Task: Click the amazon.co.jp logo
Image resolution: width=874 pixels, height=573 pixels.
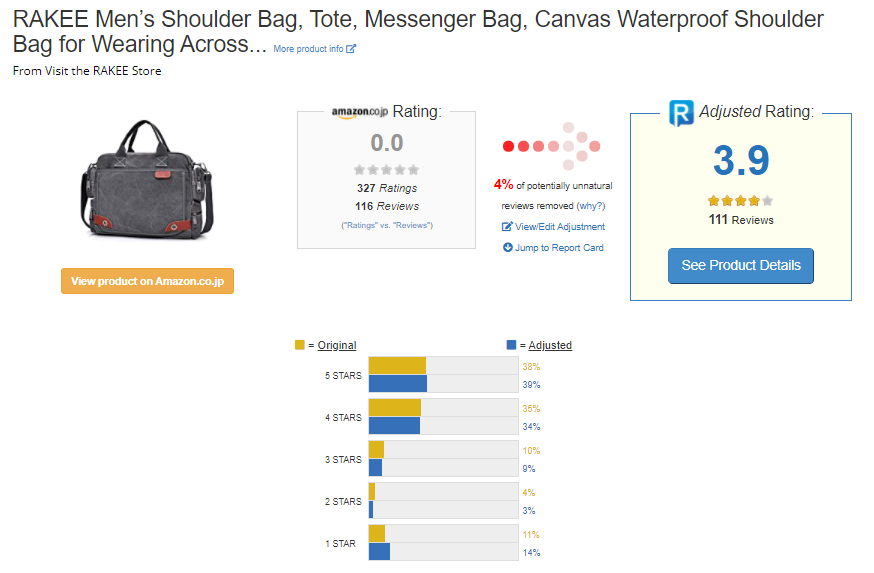Action: click(359, 113)
